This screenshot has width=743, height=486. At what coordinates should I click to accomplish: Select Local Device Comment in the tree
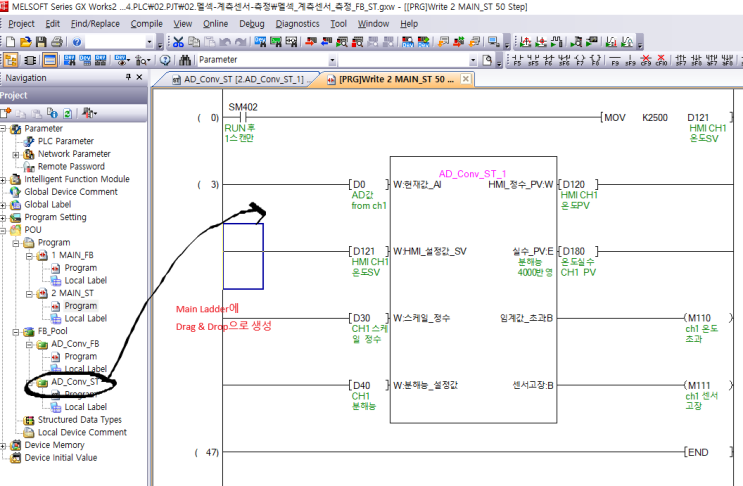click(82, 432)
